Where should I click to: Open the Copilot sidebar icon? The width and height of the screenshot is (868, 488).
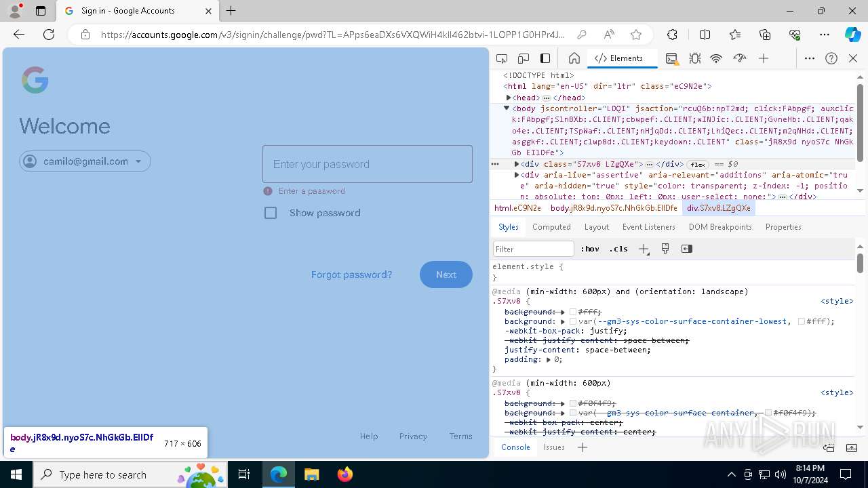[x=852, y=35]
